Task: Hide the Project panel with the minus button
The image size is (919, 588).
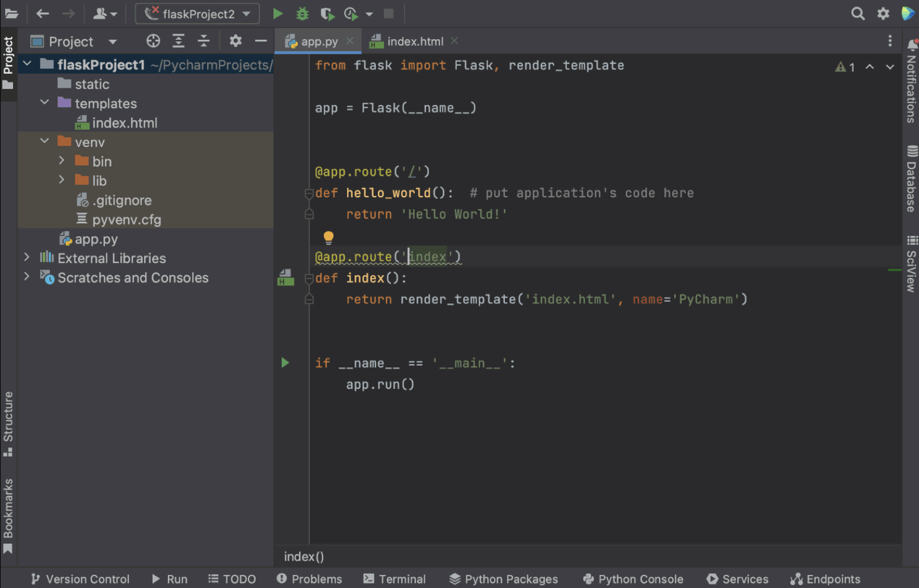Action: click(260, 41)
